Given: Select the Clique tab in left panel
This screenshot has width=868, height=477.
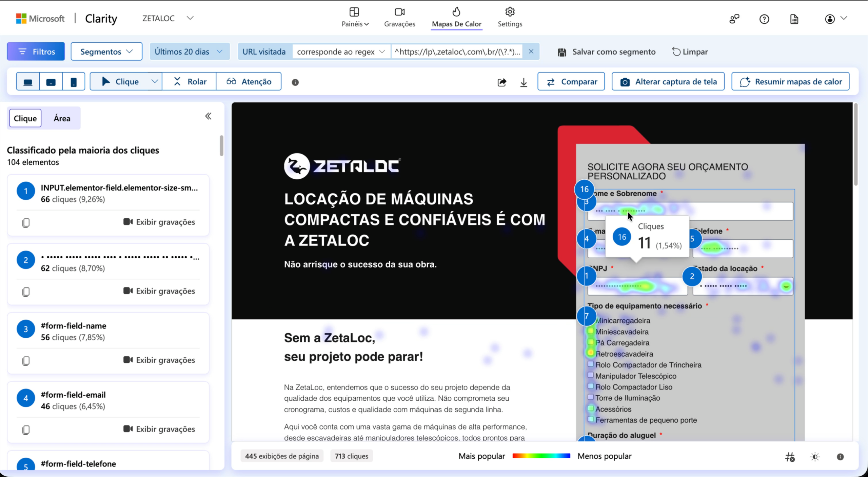Looking at the screenshot, I should [25, 118].
